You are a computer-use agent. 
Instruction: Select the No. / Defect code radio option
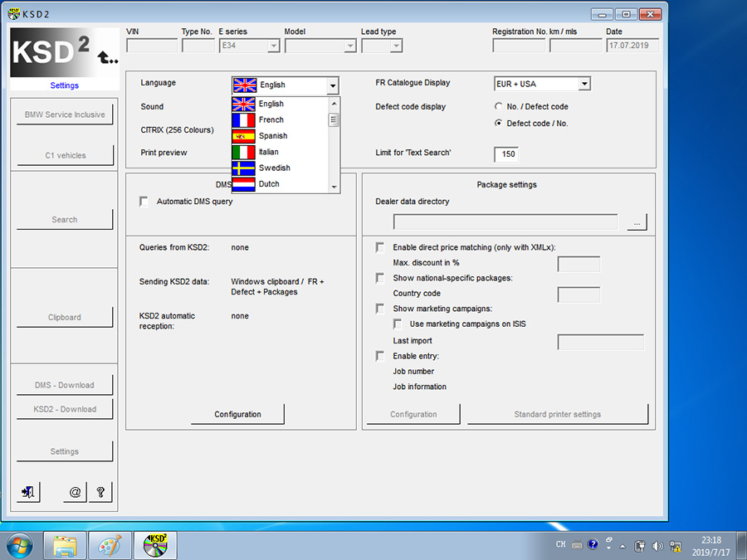(x=498, y=106)
